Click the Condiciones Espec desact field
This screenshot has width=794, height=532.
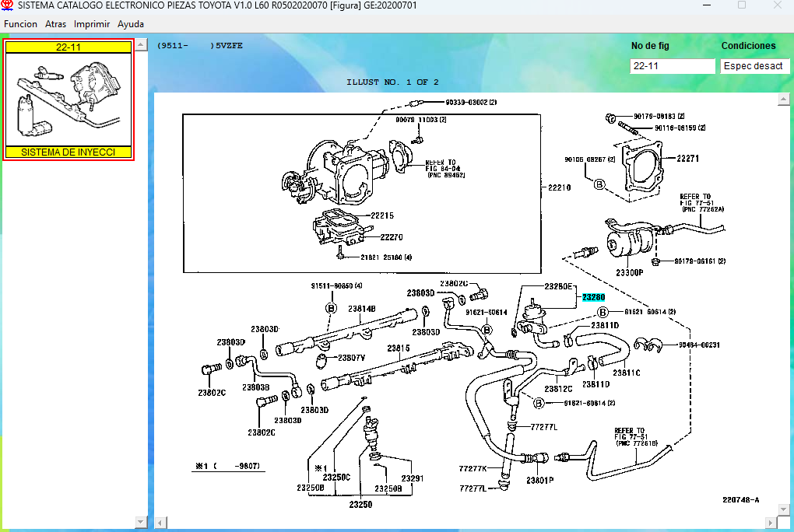[753, 66]
